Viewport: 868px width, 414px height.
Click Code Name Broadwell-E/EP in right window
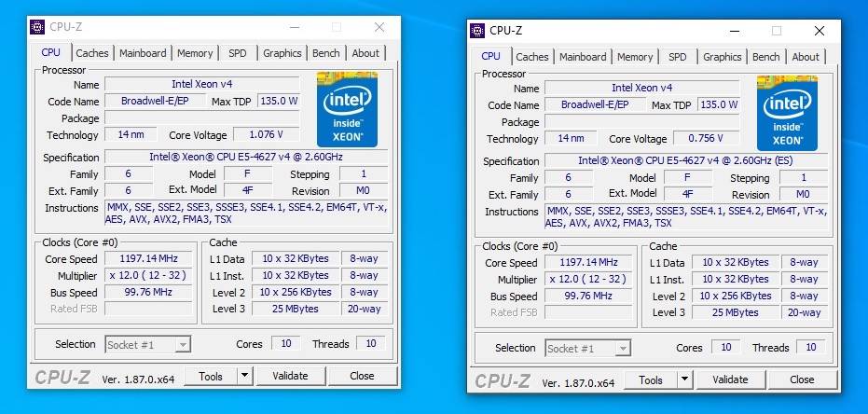click(x=595, y=104)
